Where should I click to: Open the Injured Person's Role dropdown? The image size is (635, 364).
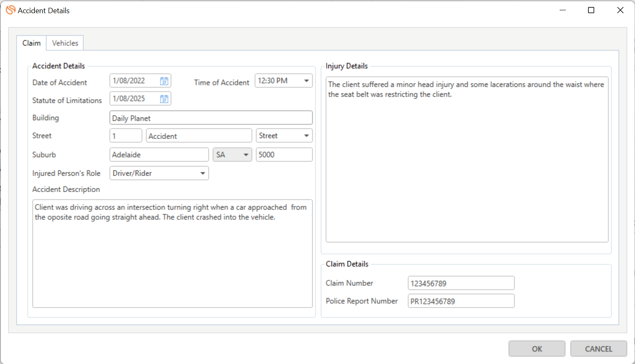click(x=203, y=173)
